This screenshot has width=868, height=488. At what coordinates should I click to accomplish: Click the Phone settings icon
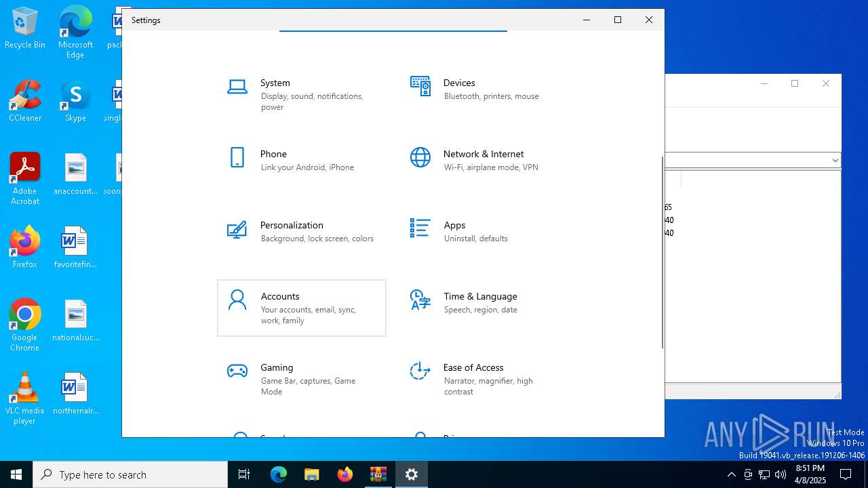[x=237, y=157]
